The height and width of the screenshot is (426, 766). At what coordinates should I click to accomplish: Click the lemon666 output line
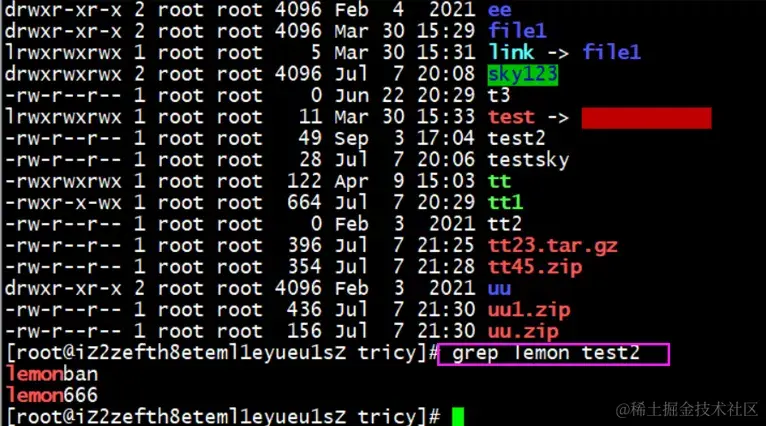click(52, 395)
